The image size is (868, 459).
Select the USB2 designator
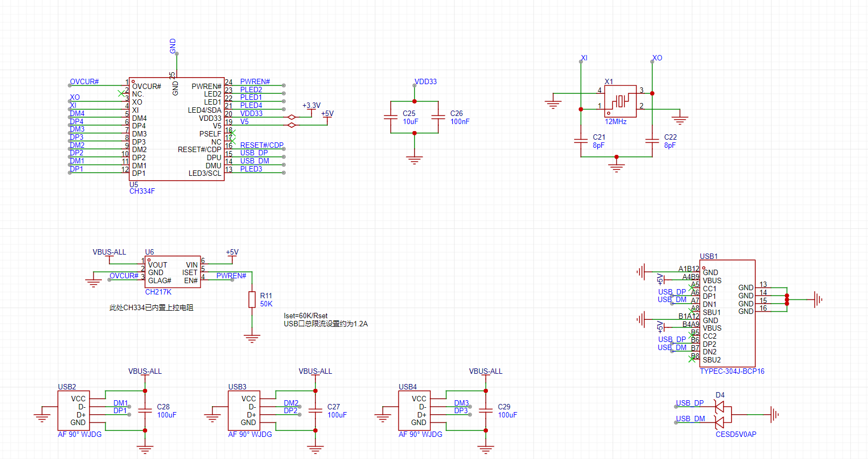(67, 387)
